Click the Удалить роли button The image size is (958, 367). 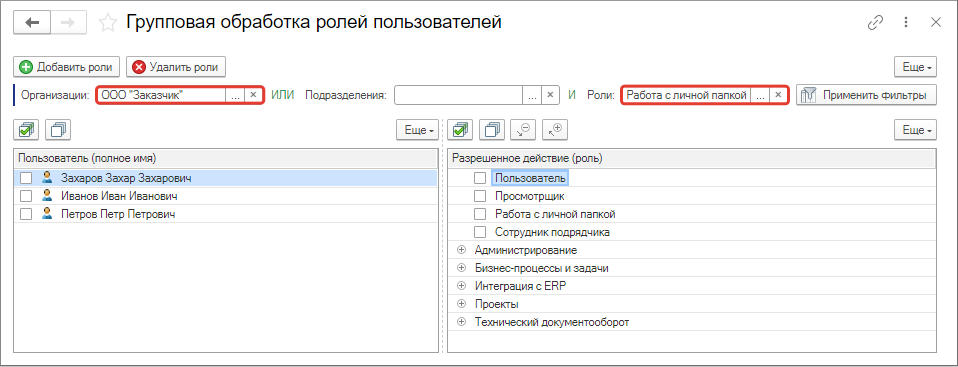coord(176,67)
